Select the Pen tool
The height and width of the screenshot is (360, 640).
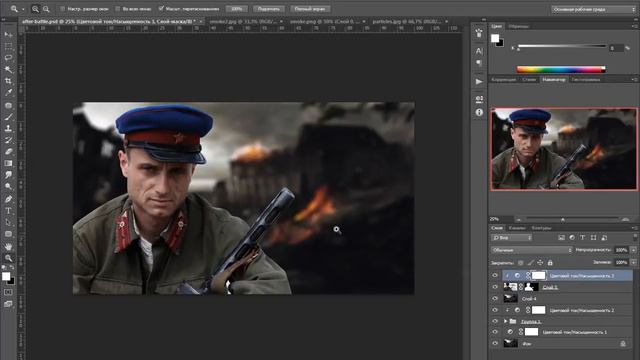(x=8, y=199)
